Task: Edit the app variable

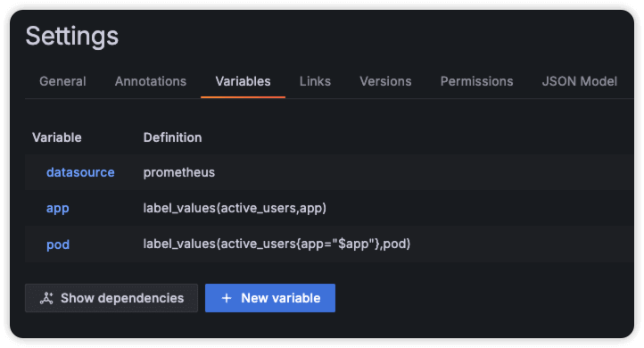Action: (x=57, y=208)
